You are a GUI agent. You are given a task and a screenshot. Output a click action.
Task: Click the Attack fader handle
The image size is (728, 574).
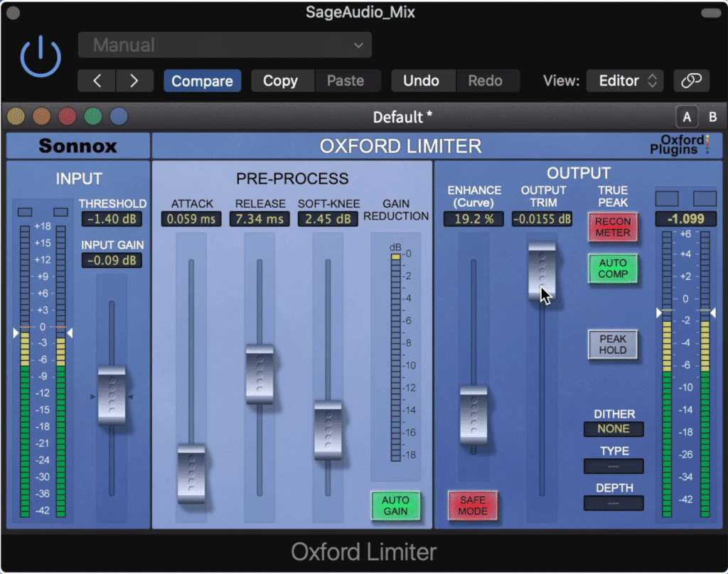191,474
